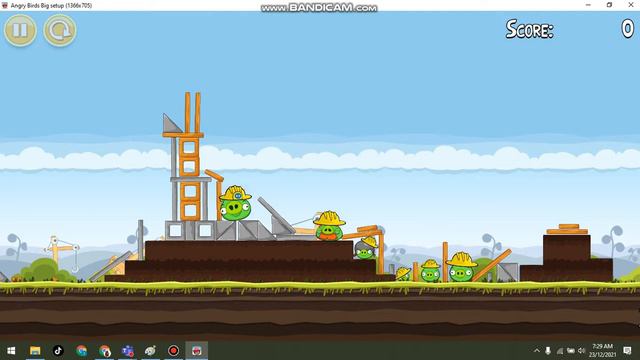The image size is (640, 360).
Task: Open the Paint palette app in the taskbar
Action: [150, 351]
